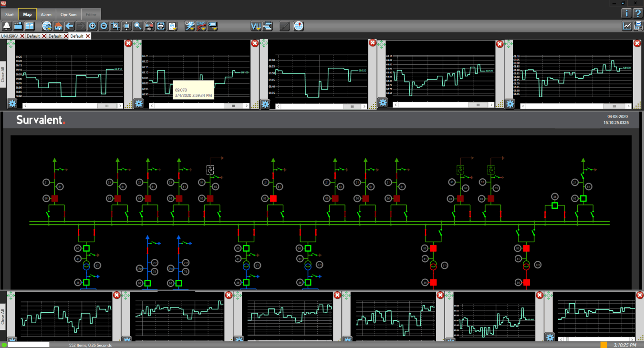Select the magnifier search tool
644x348 pixels.
(137, 26)
